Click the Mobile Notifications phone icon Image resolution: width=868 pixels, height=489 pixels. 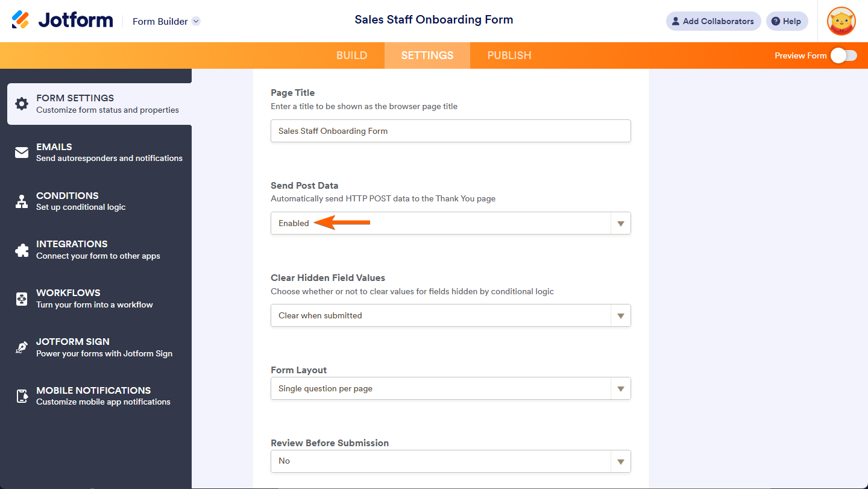pos(22,396)
